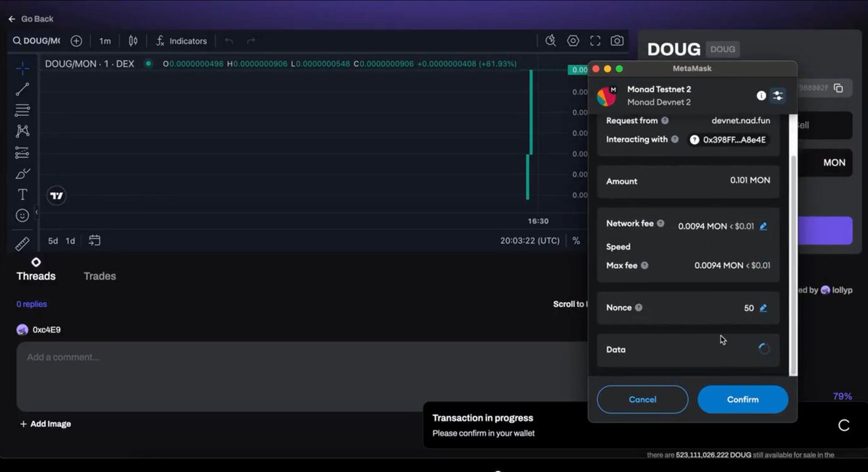Screen dimensions: 868x472
Task: Collapse the drawing toolbar arrow
Action: [x=36, y=212]
